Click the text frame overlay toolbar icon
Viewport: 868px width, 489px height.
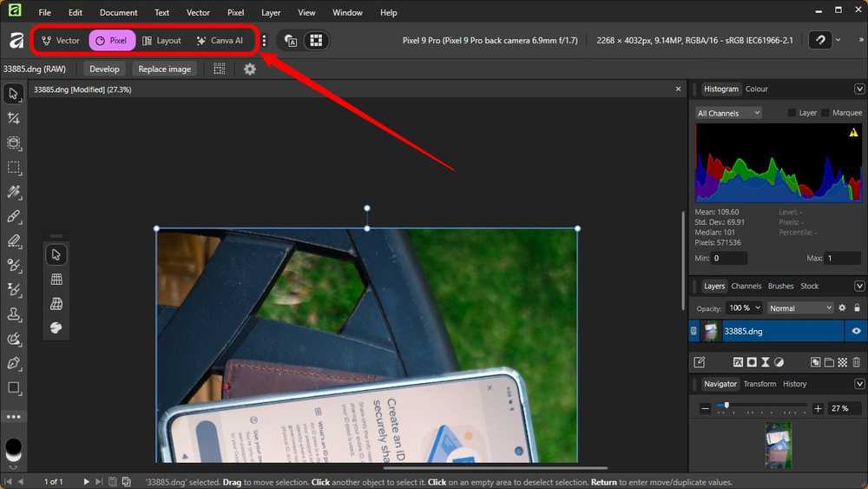[291, 41]
